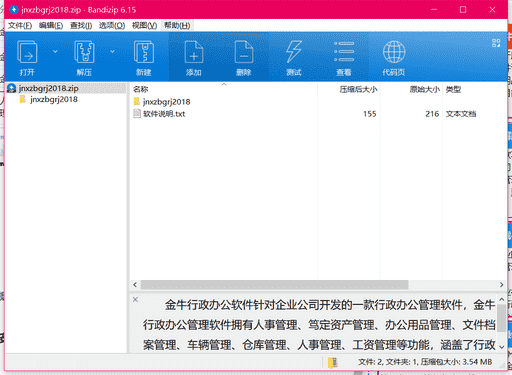512x375 pixels.
Task: Click the horizontal scrollbar right arrow
Action: 501,285
